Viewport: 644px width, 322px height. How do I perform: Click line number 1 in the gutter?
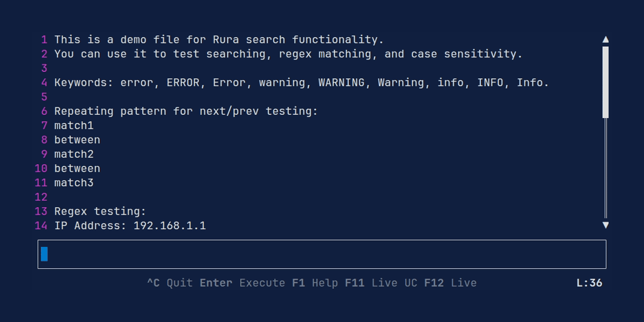click(x=44, y=40)
